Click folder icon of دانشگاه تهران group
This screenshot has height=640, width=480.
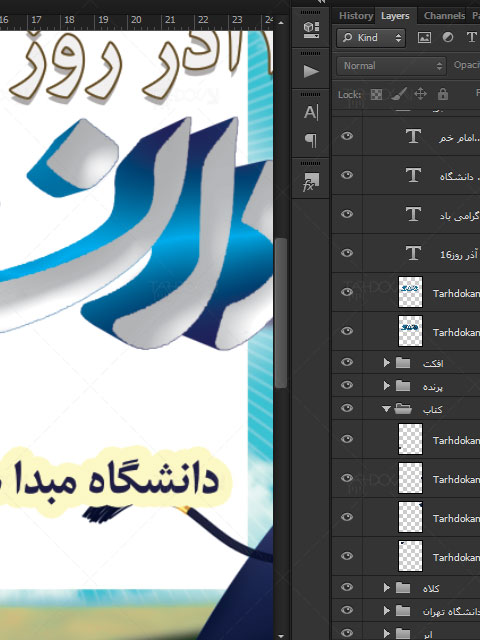pyautogui.click(x=403, y=611)
